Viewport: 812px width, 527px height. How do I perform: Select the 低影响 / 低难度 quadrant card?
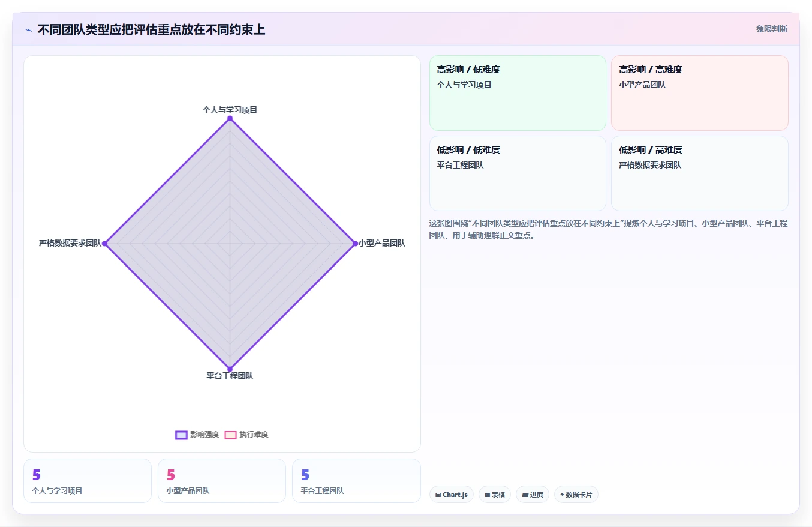(518, 173)
